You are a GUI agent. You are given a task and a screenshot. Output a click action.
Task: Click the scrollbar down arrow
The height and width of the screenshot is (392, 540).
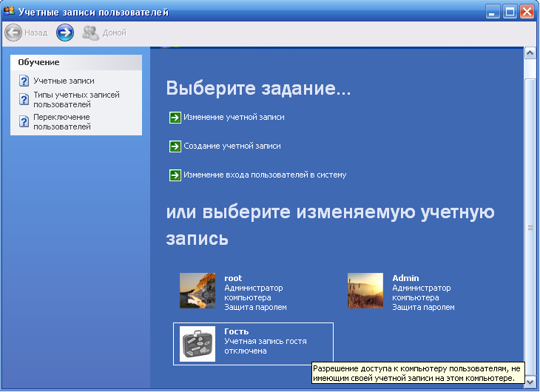[x=530, y=382]
